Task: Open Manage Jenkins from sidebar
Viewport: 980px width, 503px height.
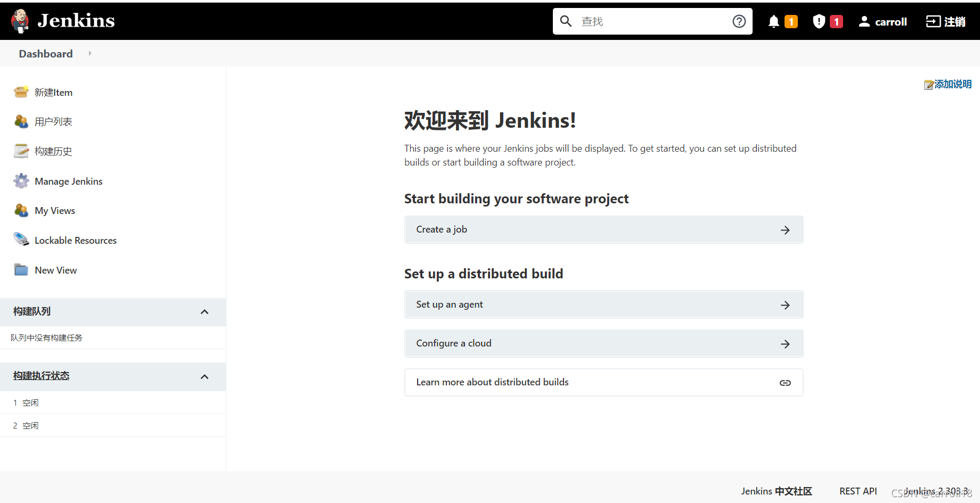Action: pyautogui.click(x=69, y=182)
